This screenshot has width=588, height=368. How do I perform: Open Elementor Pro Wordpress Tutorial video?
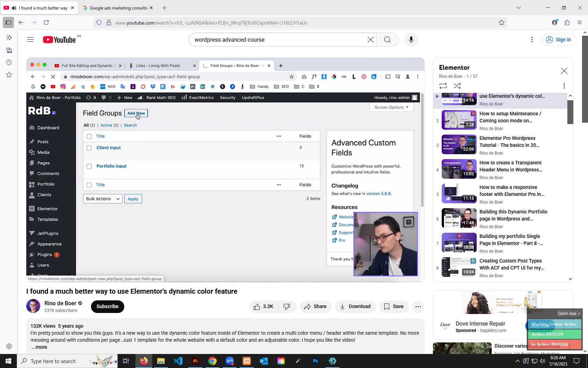coord(510,142)
